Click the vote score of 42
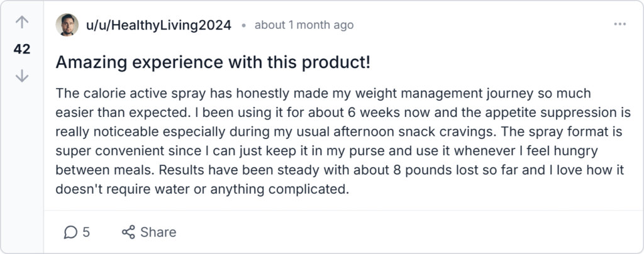Viewport: 644px width, 254px height. point(22,49)
